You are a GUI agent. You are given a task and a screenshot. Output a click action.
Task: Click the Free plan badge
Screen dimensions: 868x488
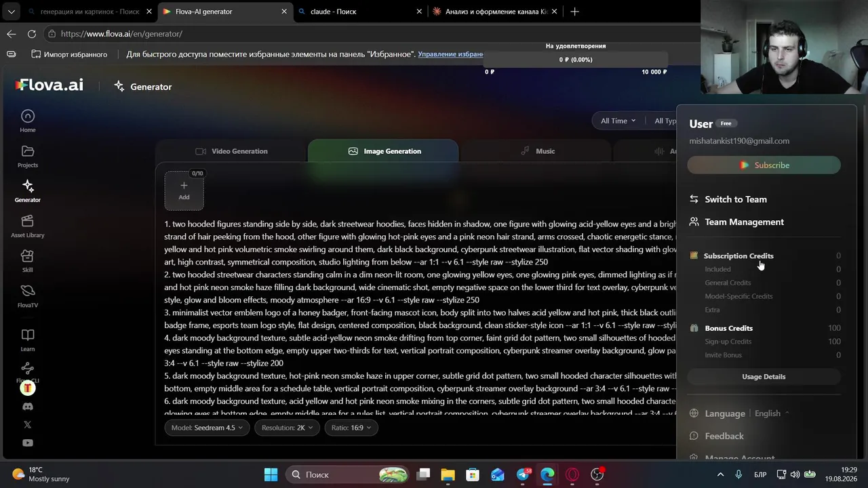726,123
